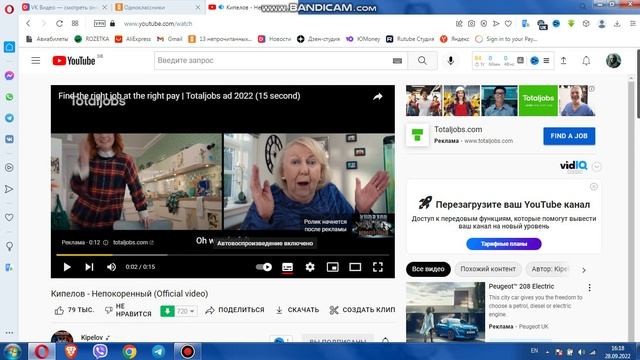
Task: Open the upload video icon
Action: coord(563,61)
